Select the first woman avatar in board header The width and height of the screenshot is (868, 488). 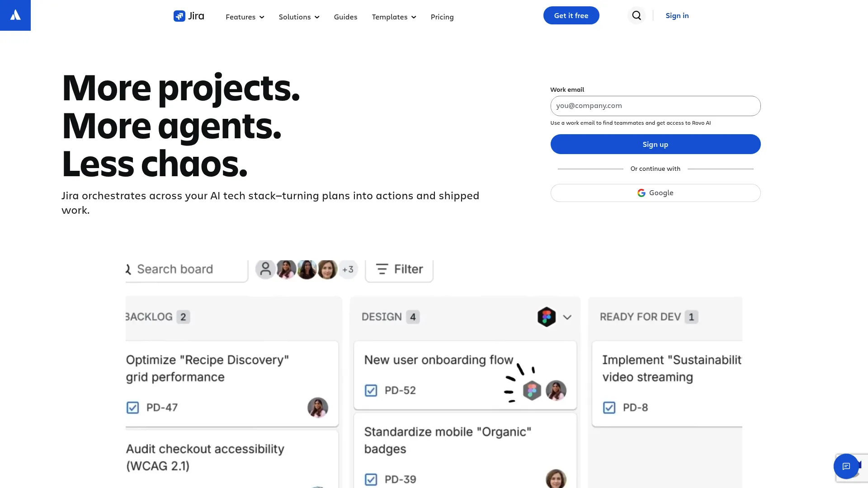pos(286,269)
